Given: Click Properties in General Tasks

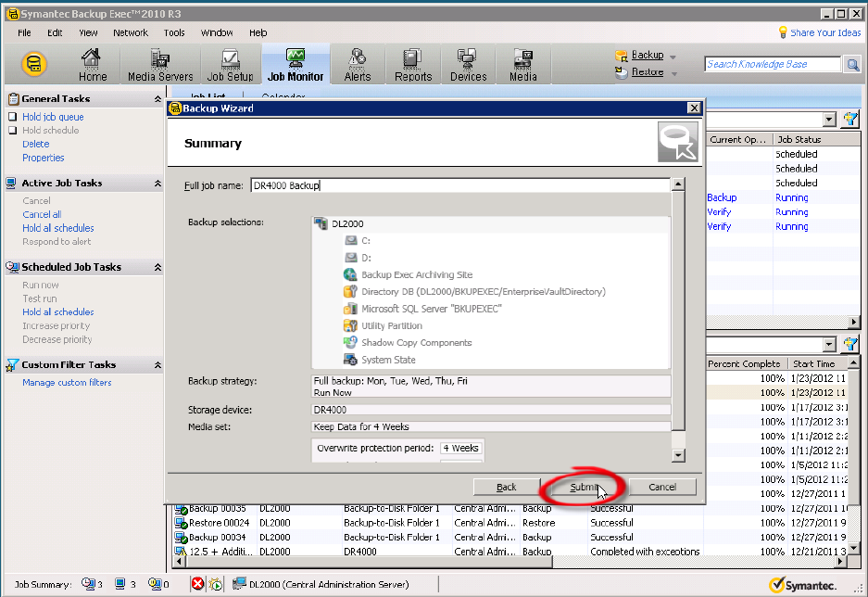Looking at the screenshot, I should (x=44, y=158).
